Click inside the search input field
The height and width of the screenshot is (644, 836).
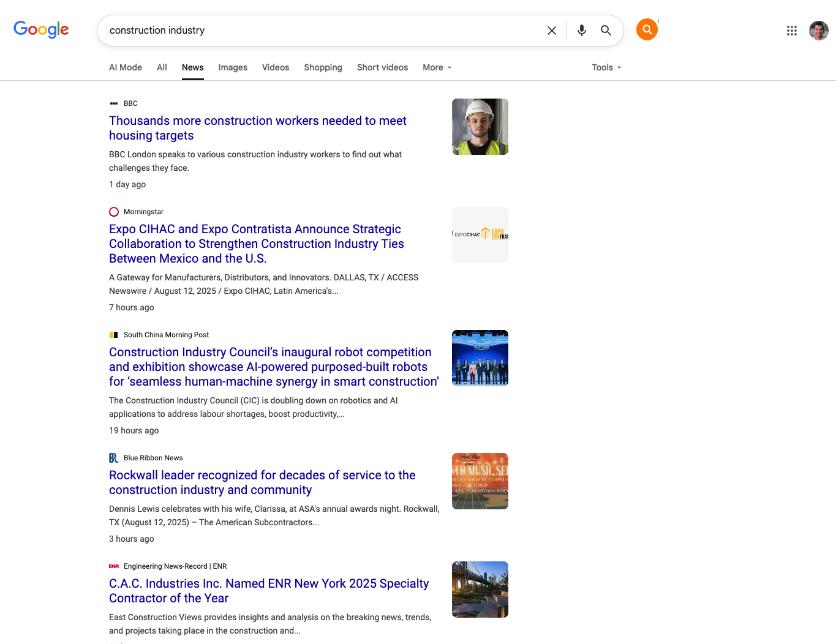(x=318, y=31)
